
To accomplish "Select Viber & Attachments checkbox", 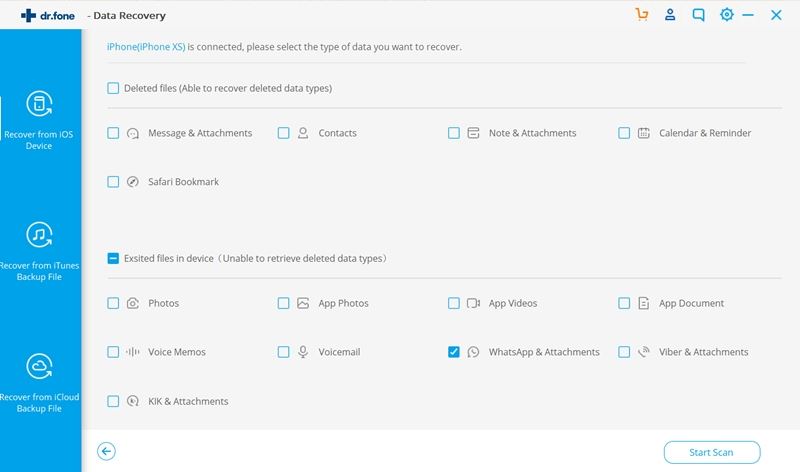I will coord(624,352).
